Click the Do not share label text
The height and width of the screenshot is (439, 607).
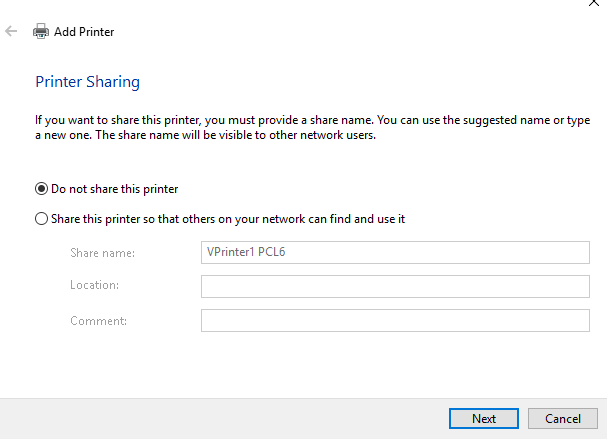[115, 189]
